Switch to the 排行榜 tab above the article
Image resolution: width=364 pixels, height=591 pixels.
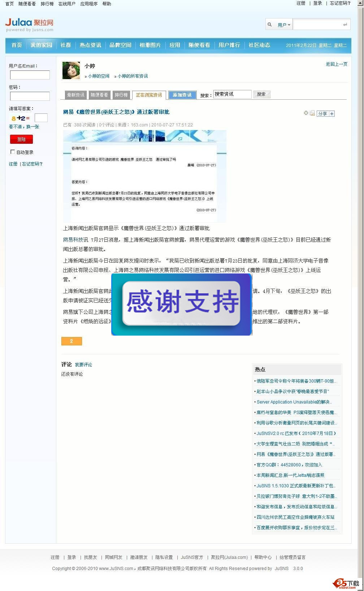coord(121,95)
